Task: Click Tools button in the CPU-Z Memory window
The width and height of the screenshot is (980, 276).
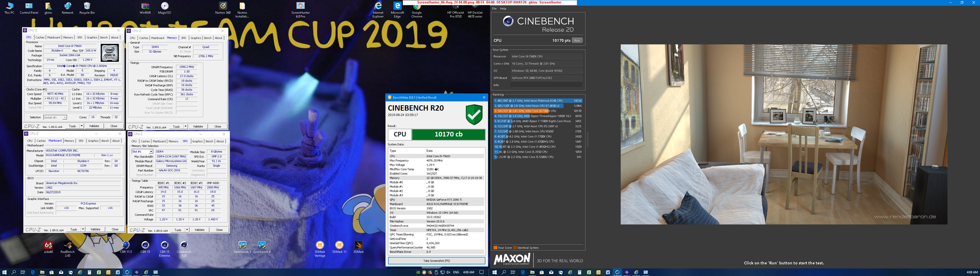Action: [176, 126]
